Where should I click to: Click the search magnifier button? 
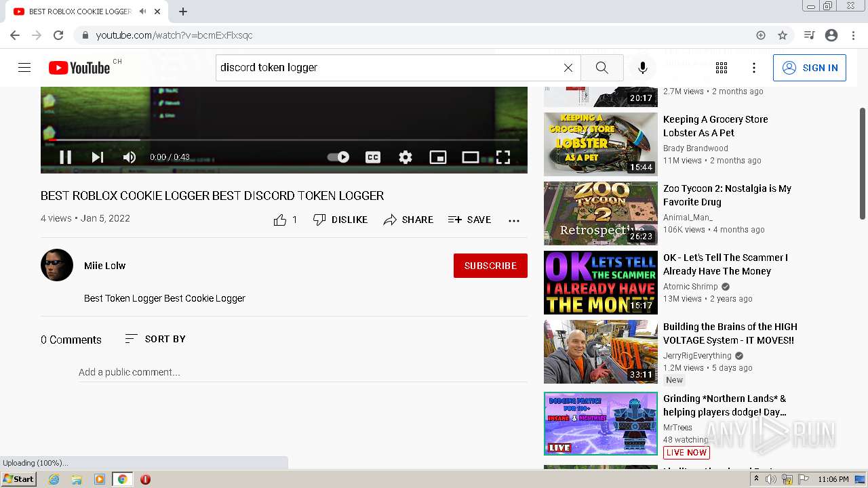click(x=602, y=68)
